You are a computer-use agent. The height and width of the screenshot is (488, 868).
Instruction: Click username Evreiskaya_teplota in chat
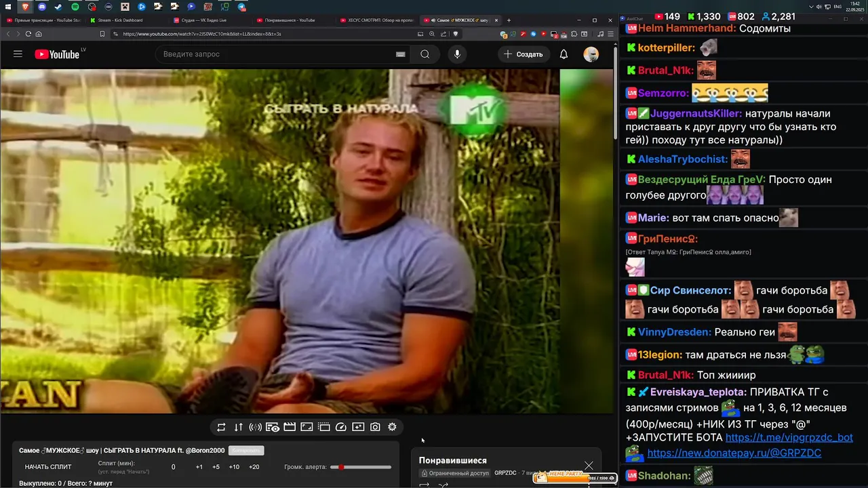(x=698, y=392)
